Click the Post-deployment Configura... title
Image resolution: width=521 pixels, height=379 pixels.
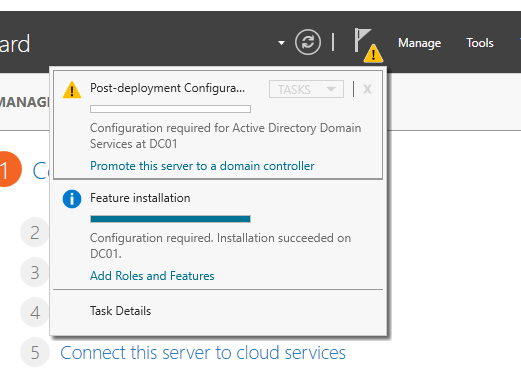coord(167,88)
